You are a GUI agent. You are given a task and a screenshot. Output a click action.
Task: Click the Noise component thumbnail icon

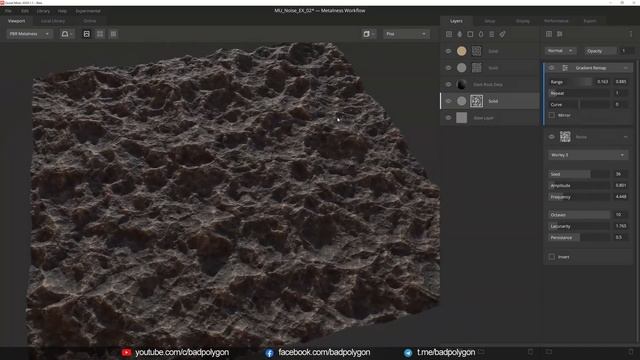pos(565,137)
